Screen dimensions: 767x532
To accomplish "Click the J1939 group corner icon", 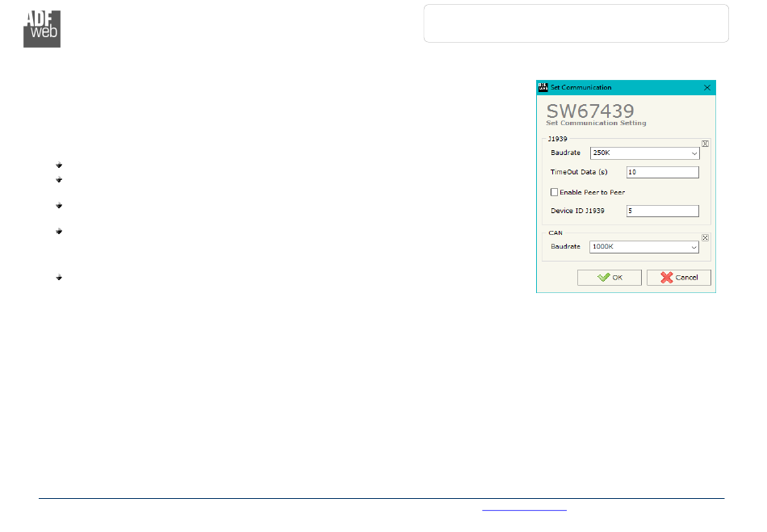I will click(x=705, y=144).
